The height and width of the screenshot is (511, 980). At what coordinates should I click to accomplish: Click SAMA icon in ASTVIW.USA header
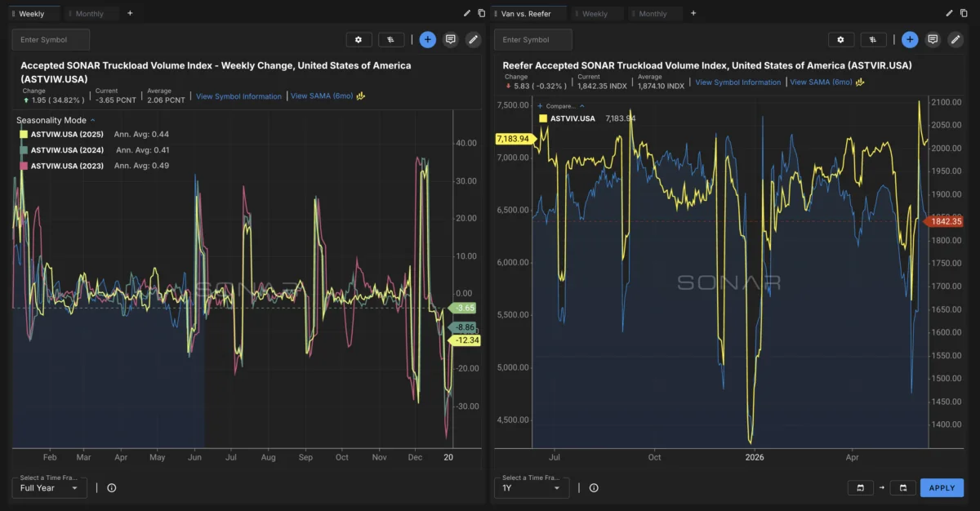pos(360,96)
